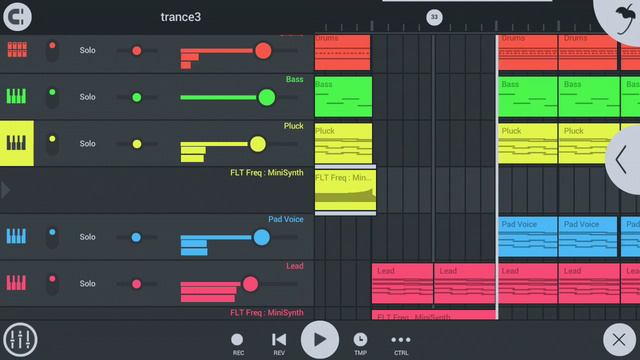Adjust Drums pan knob
This screenshot has width=640, height=360.
pos(137,51)
